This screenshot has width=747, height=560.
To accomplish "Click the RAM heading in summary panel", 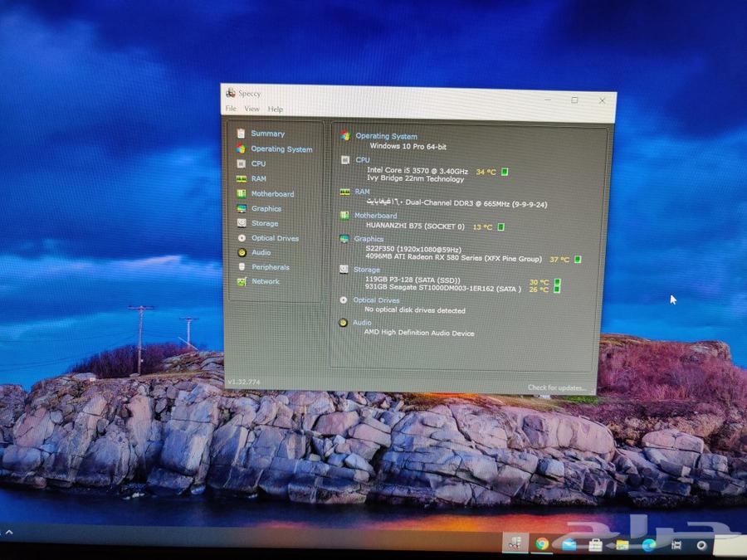I will click(362, 192).
